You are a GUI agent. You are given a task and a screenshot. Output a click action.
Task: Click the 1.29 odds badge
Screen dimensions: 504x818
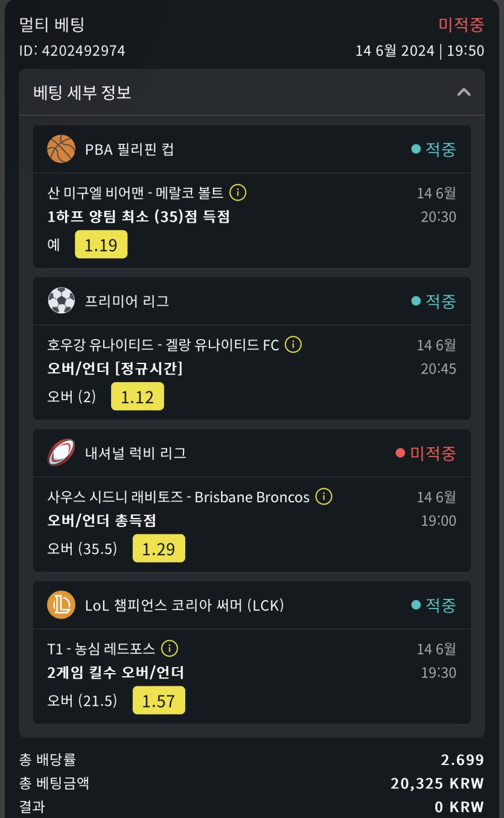point(158,549)
